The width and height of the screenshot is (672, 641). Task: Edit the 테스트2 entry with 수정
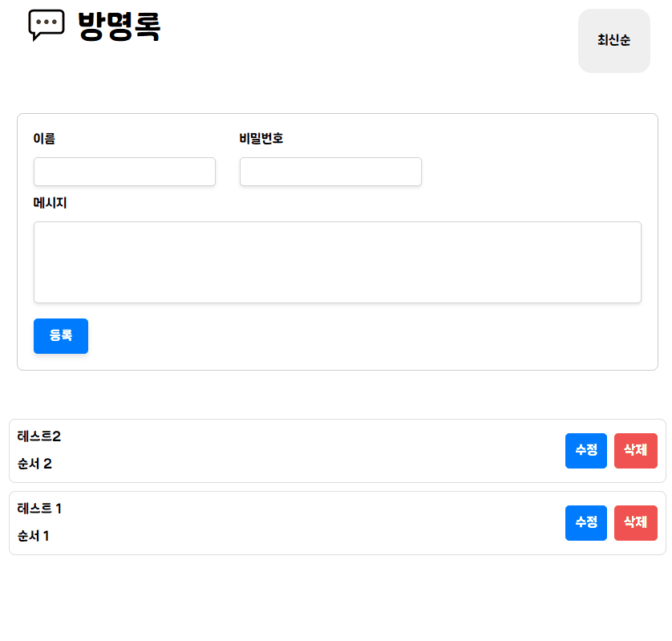tap(586, 450)
